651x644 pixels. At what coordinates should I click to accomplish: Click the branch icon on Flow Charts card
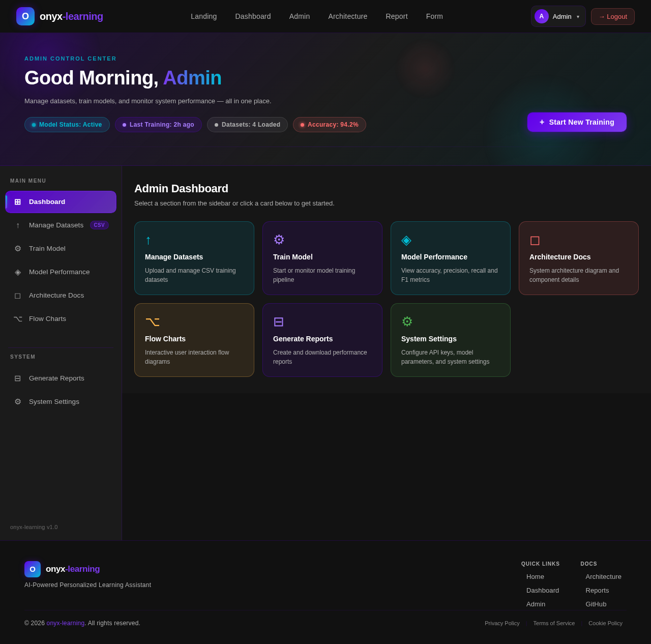(x=153, y=321)
